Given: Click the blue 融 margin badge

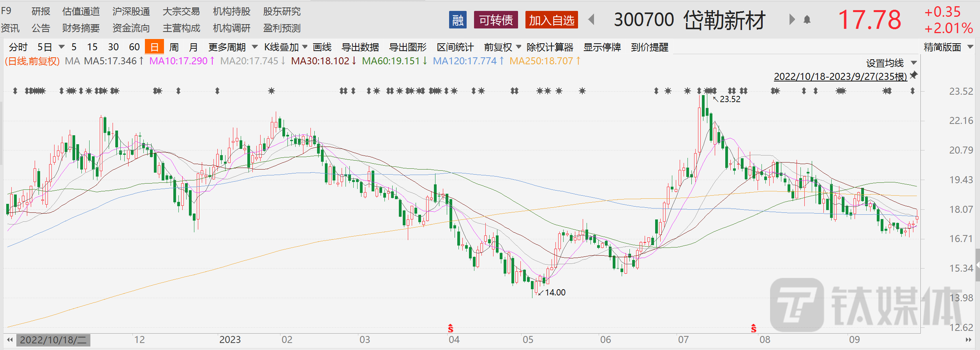Looking at the screenshot, I should pyautogui.click(x=458, y=20).
